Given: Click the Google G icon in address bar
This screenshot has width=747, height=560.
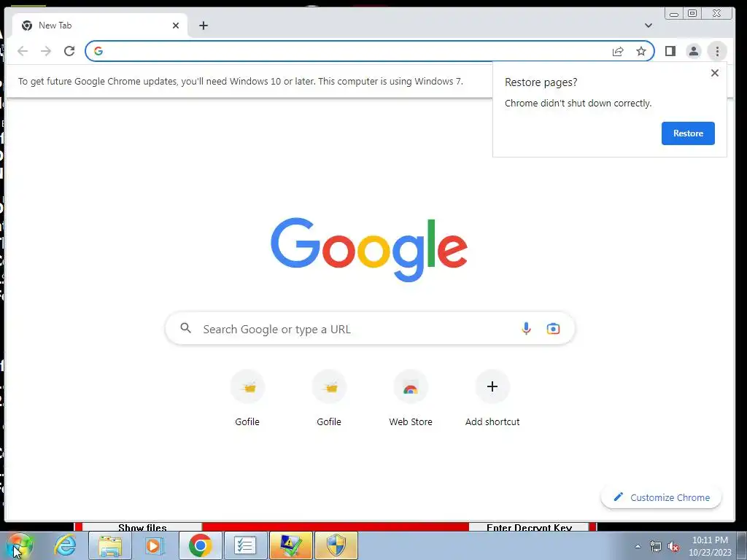Looking at the screenshot, I should (x=98, y=51).
